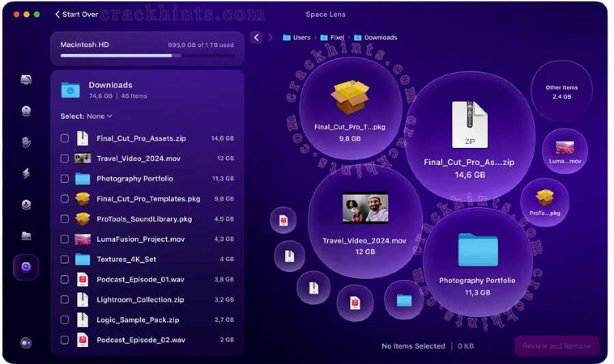Navigate to Downloads in the breadcrumb
614x364 pixels.
375,37
